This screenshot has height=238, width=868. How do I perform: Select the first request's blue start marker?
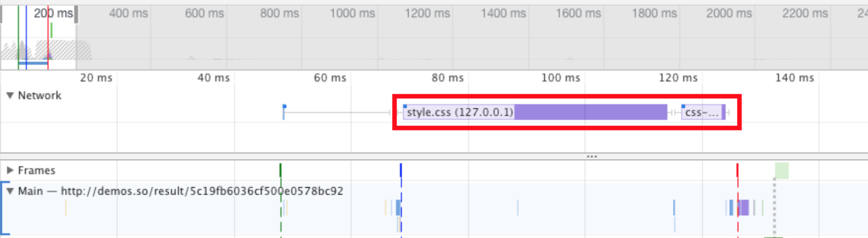(x=284, y=107)
